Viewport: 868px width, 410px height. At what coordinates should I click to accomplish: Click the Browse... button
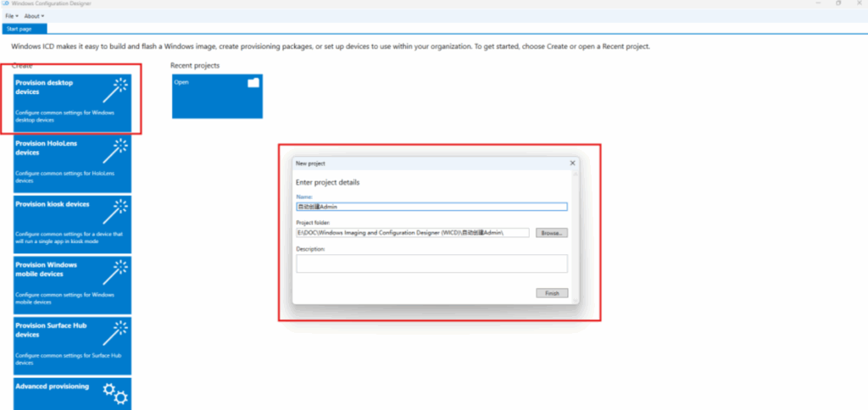click(551, 233)
